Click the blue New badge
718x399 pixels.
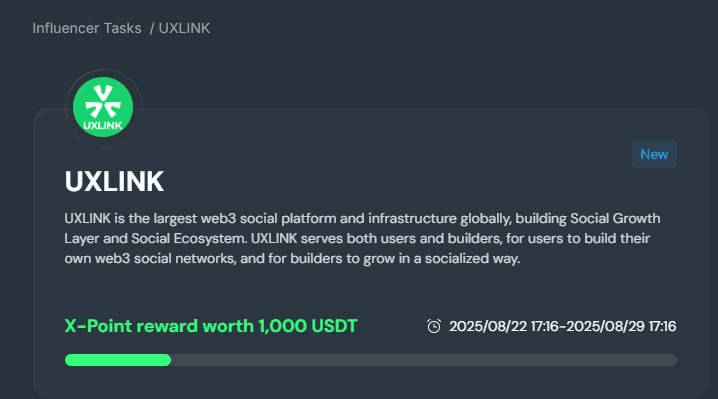[x=654, y=154]
